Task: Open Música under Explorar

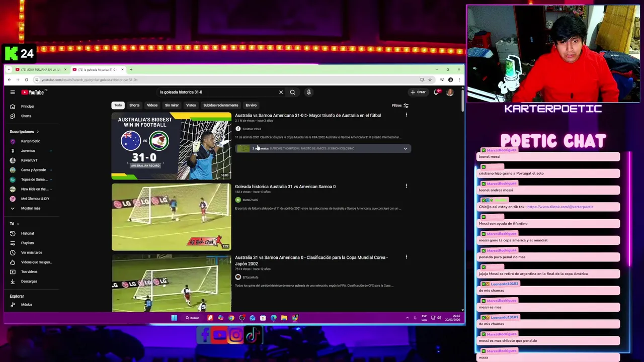Action: (26, 304)
